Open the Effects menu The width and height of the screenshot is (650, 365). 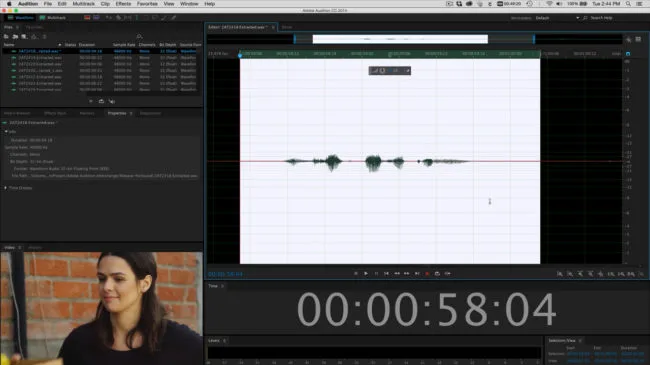click(123, 4)
